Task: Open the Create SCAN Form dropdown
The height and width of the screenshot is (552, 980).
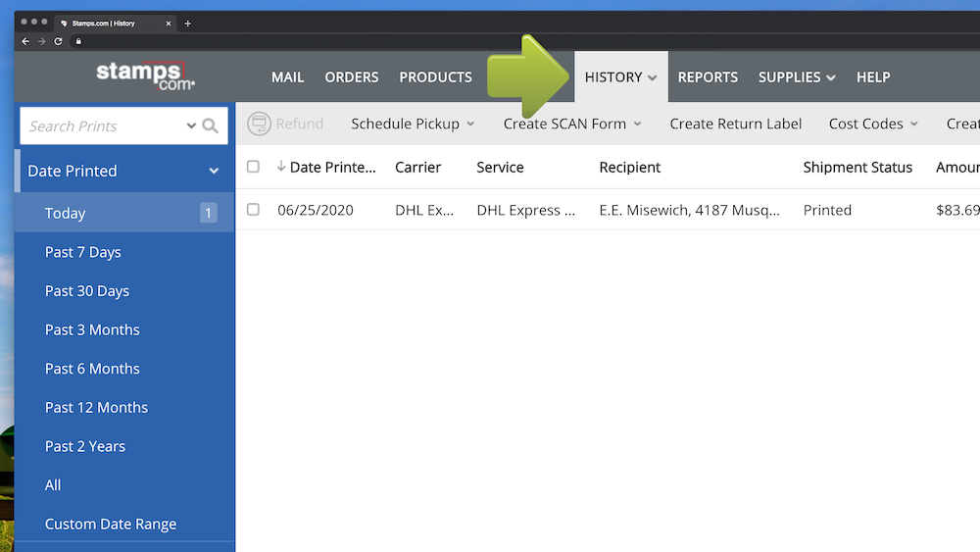Action: 572,124
